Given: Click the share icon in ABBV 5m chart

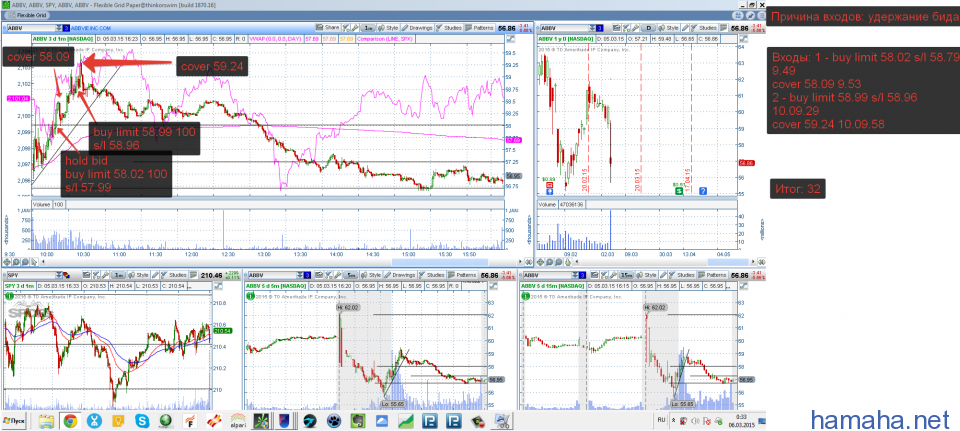Looking at the screenshot, I should click(319, 275).
